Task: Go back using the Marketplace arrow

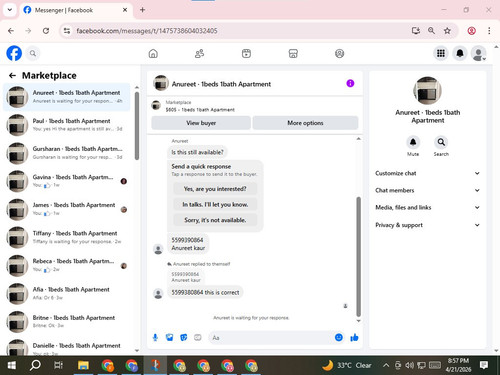Action: point(12,76)
